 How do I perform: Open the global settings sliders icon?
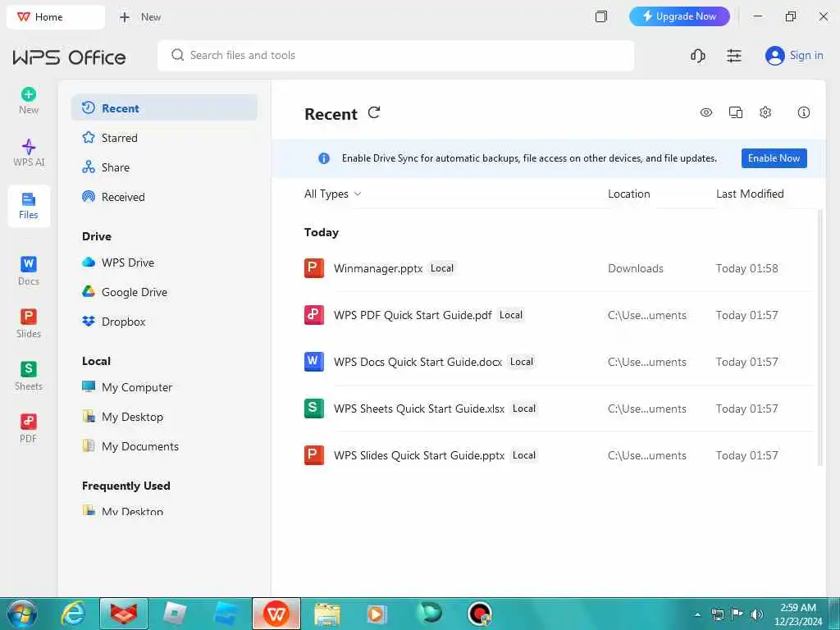click(x=734, y=56)
